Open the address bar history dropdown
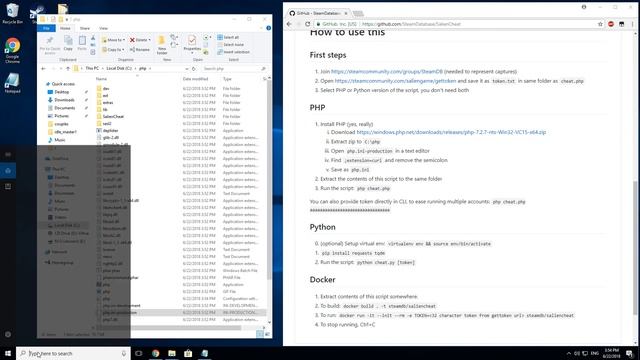Viewport: 640px width, 360px height. point(187,69)
